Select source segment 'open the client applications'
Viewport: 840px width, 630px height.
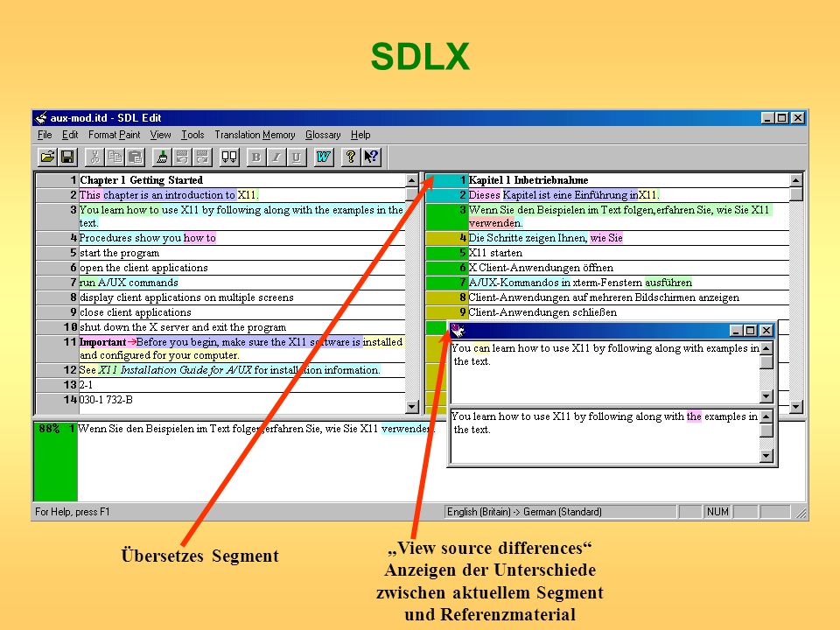[x=242, y=268]
